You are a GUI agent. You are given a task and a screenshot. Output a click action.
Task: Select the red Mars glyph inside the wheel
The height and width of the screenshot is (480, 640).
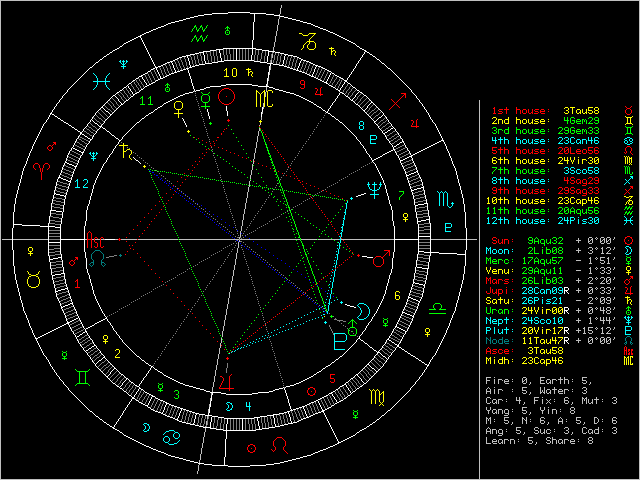380,260
